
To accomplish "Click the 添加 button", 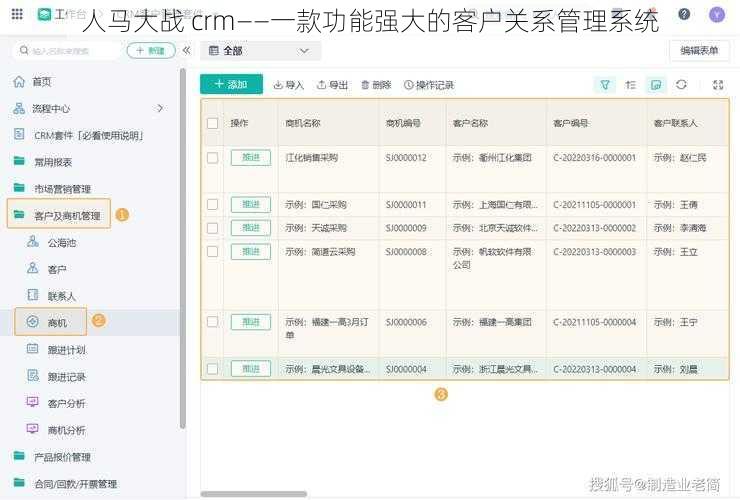I will [x=231, y=85].
